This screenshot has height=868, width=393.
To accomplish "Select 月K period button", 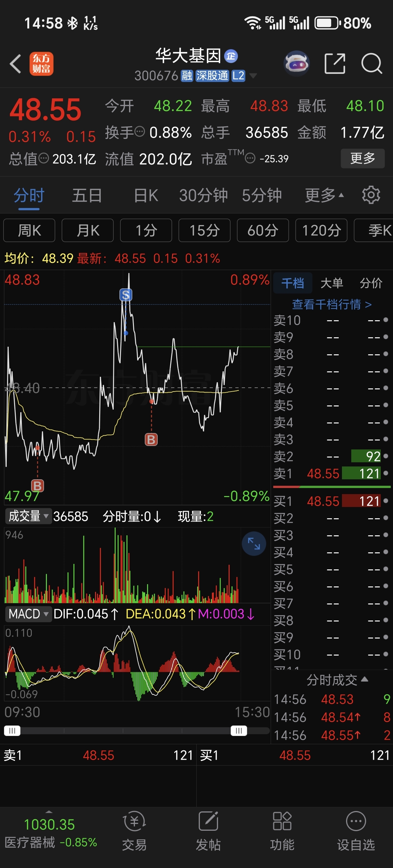I will (87, 230).
